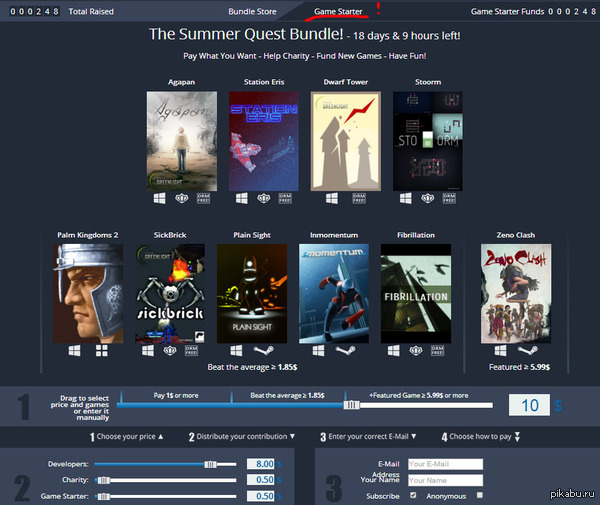Click the Windows icon under Palm Kingdoms 2
The width and height of the screenshot is (600, 505).
click(x=75, y=350)
